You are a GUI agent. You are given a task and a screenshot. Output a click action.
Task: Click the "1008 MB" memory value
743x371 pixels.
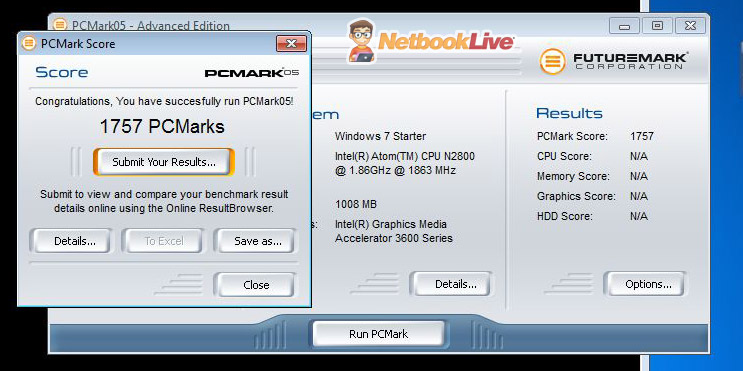(x=356, y=204)
